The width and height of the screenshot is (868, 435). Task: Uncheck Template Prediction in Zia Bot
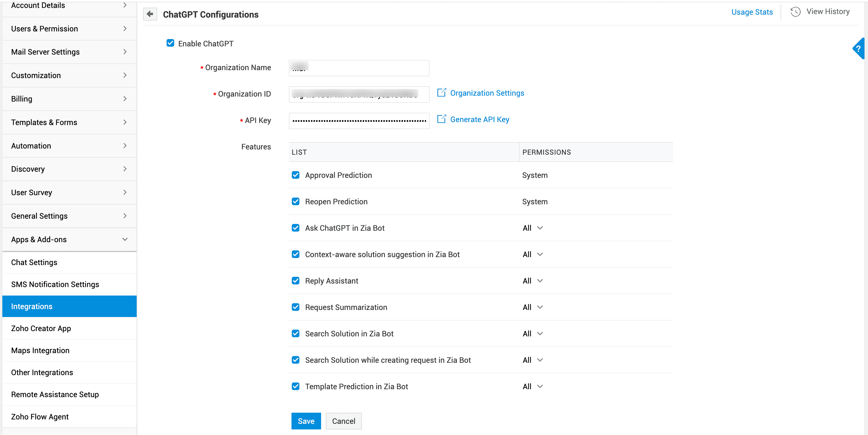[x=296, y=387]
